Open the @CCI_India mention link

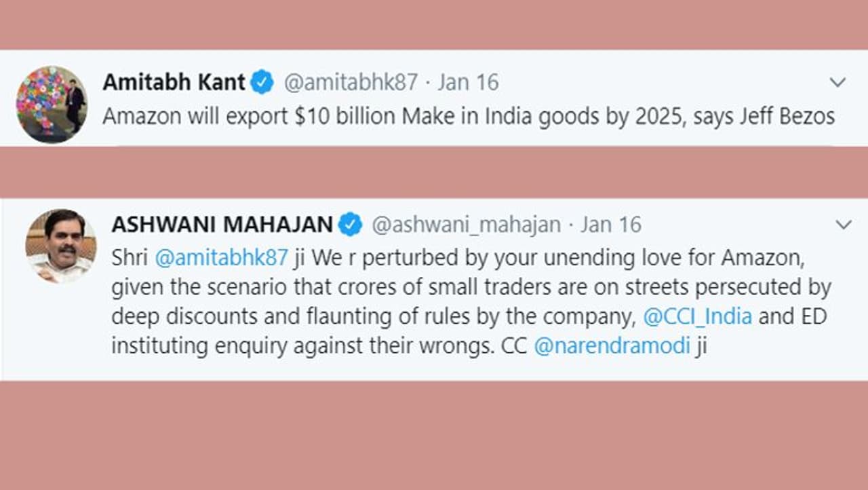(697, 317)
